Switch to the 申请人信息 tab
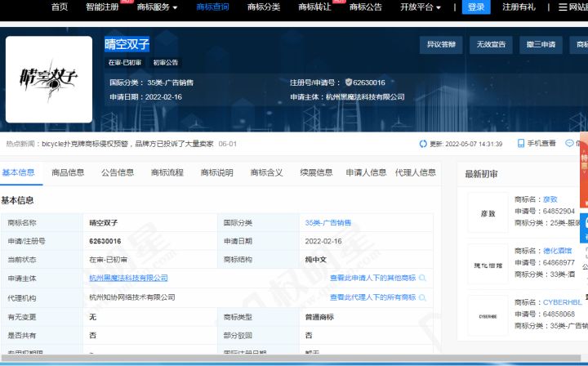Image resolution: width=588 pixels, height=366 pixels. 366,172
